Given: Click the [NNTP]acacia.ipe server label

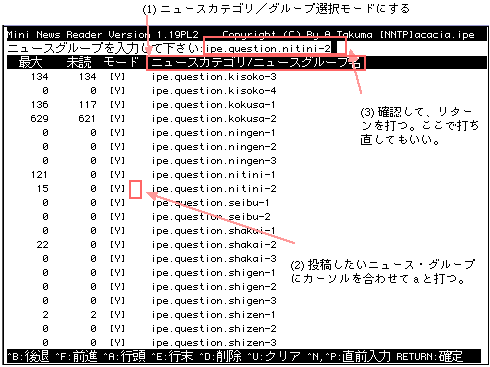Looking at the screenshot, I should coord(427,35).
